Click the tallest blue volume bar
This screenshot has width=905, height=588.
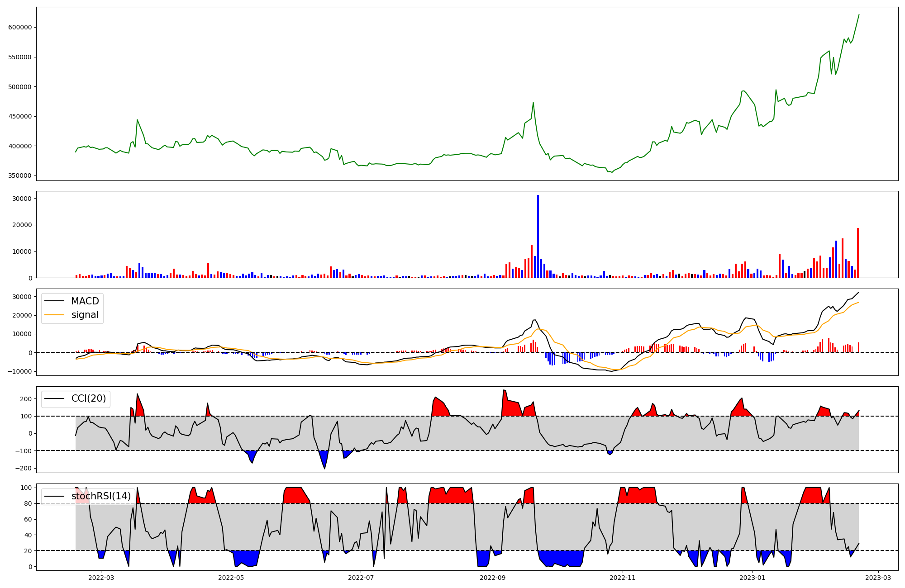(x=538, y=236)
